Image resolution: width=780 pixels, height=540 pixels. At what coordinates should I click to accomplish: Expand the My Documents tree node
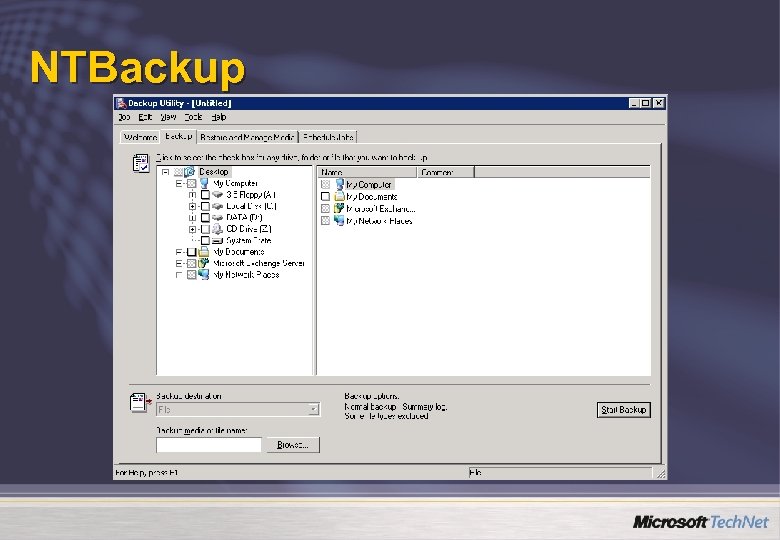coord(179,252)
